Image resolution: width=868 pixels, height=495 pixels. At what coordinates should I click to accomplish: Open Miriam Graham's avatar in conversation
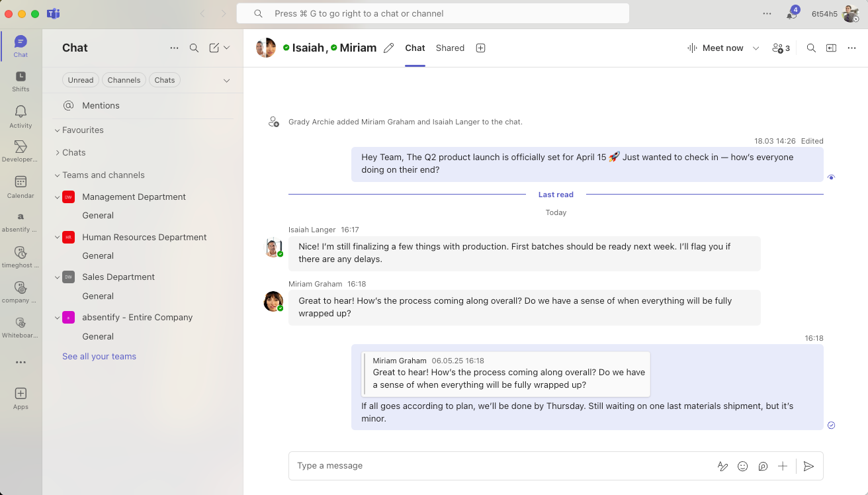click(273, 301)
